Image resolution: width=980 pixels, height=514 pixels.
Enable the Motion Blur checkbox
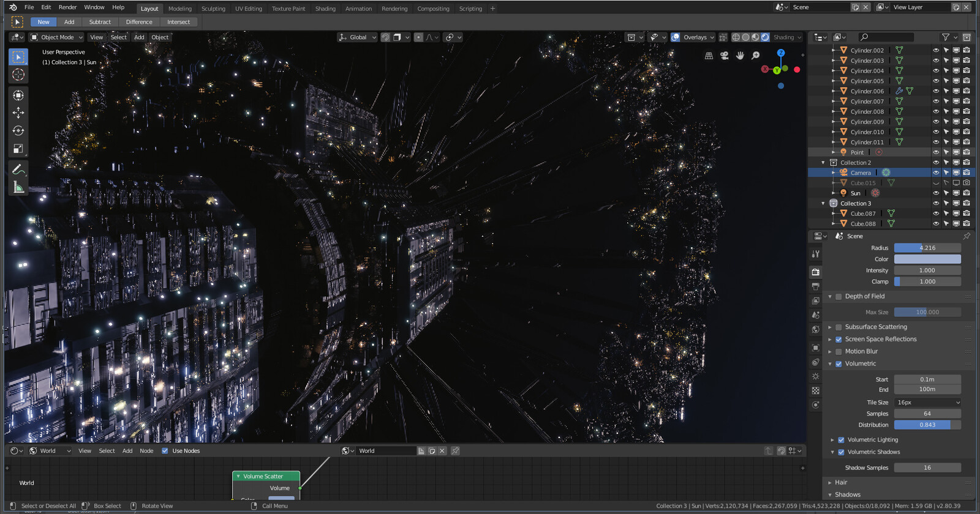839,352
